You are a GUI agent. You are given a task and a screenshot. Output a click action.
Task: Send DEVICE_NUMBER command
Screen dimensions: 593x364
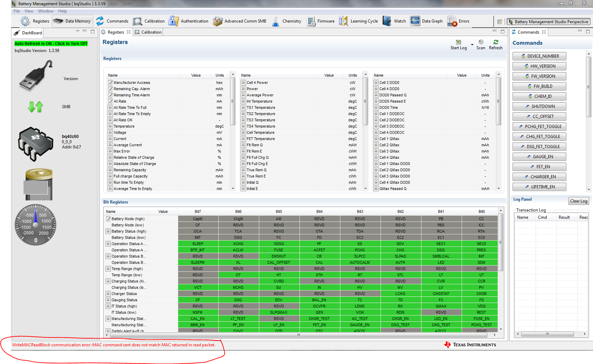click(539, 56)
